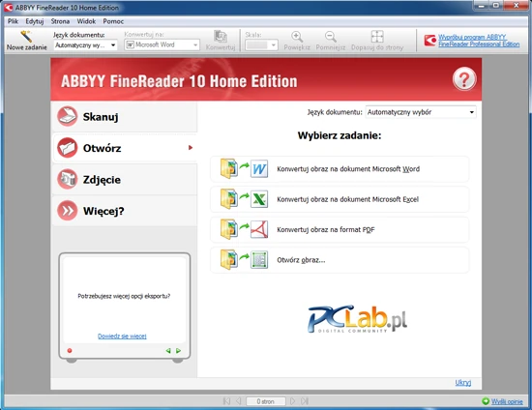Open Wypróbuj program ABBYY FineReader Professional link

click(479, 41)
